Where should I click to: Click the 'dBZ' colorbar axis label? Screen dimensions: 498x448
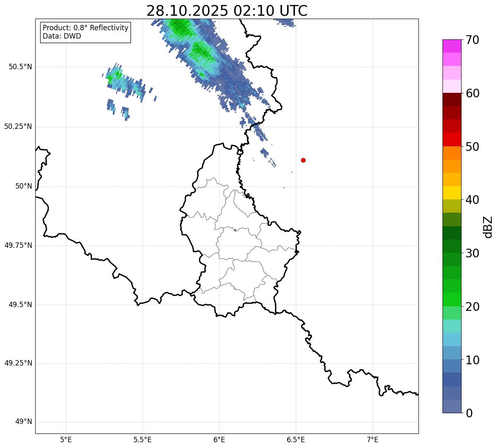click(x=488, y=227)
